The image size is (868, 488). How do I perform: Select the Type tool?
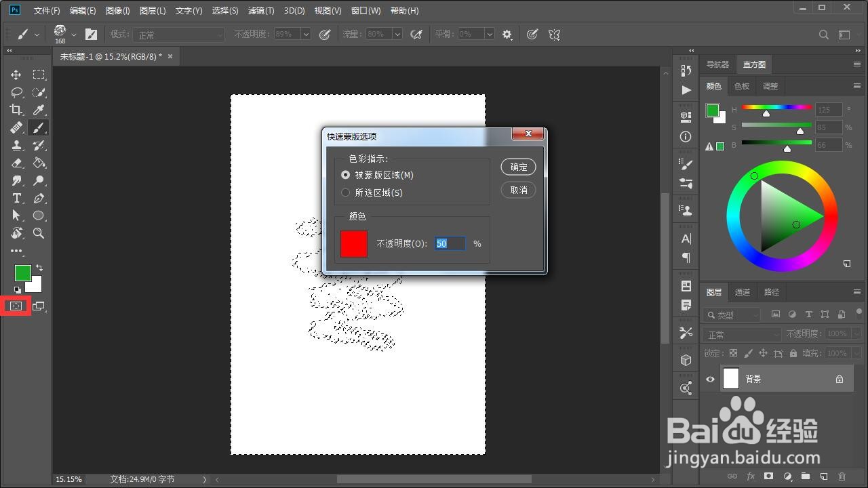coord(16,198)
